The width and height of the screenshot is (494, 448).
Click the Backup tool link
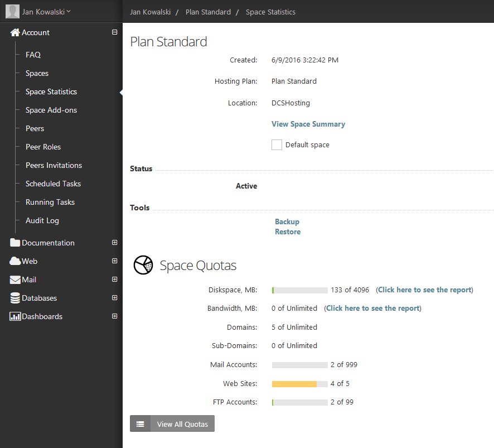(287, 221)
